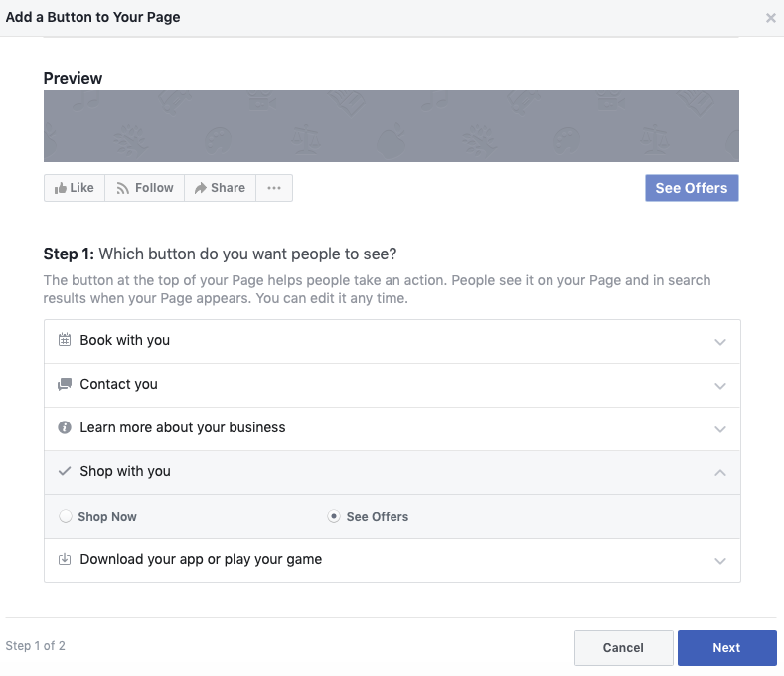The height and width of the screenshot is (676, 784).
Task: Click the See Offers preview button
Action: (x=692, y=188)
